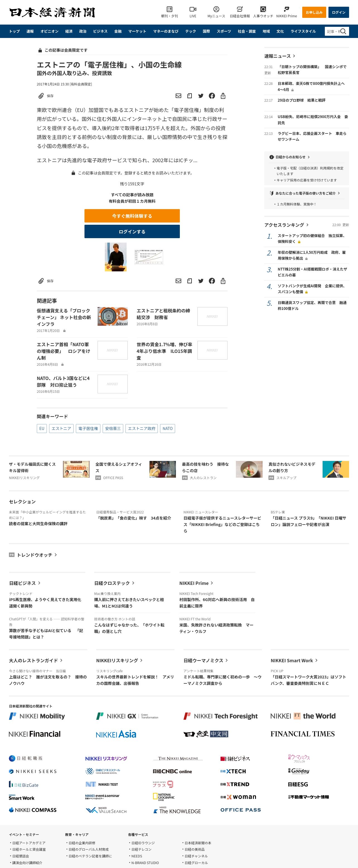Image resolution: width=358 pixels, height=868 pixels.
Task: Expand the NIKKEI Smart Work section
Action: point(294,661)
